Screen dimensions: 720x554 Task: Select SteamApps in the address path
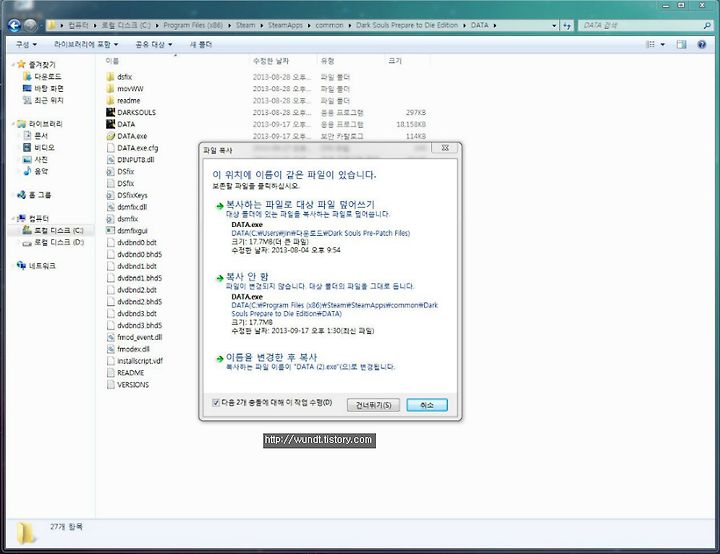point(285,25)
